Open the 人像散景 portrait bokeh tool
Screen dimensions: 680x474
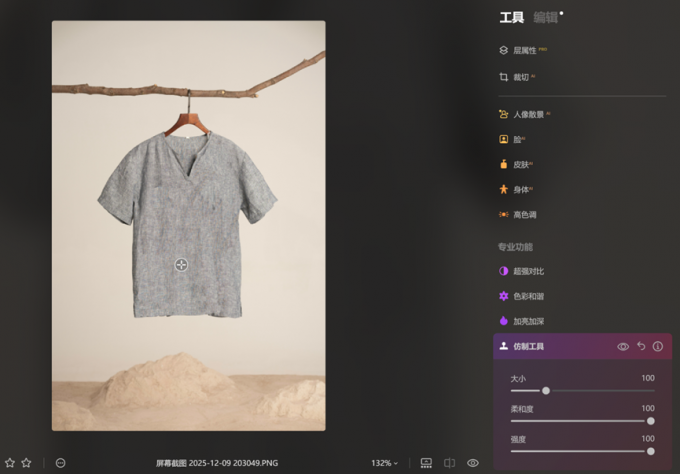click(x=528, y=115)
